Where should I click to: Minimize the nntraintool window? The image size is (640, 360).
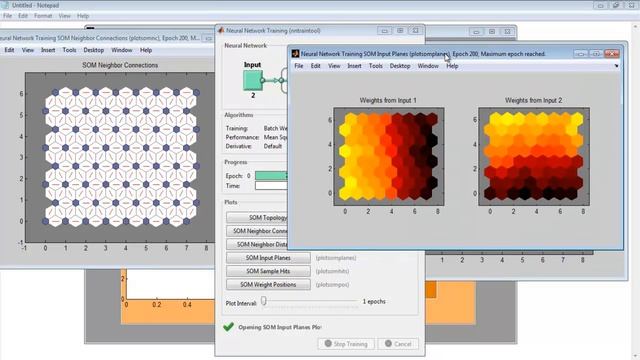point(384,31)
